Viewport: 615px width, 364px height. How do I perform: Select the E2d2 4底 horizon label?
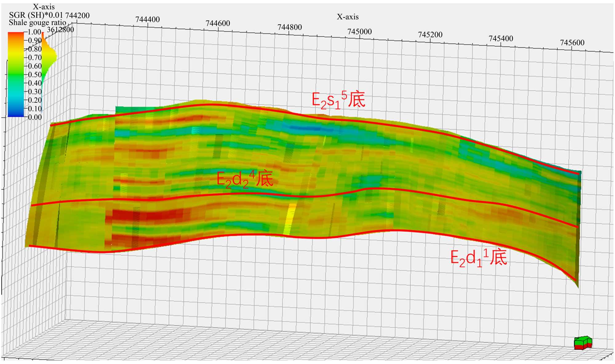244,179
